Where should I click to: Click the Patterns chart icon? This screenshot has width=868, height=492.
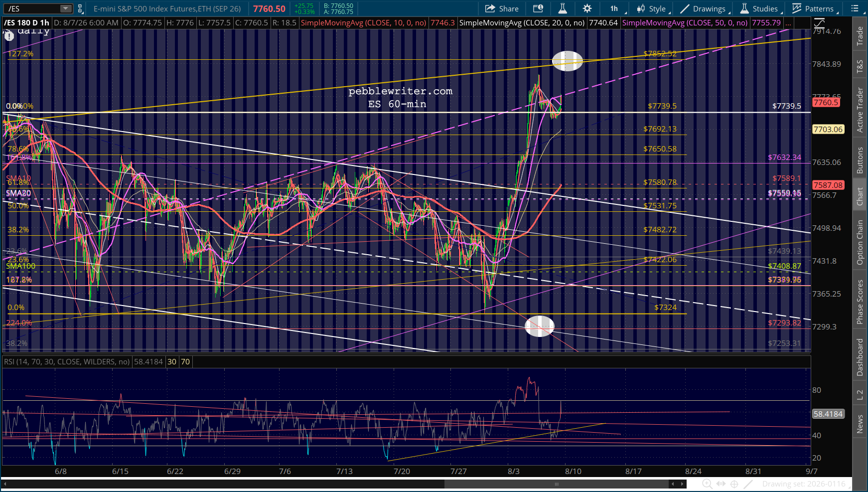tap(797, 8)
